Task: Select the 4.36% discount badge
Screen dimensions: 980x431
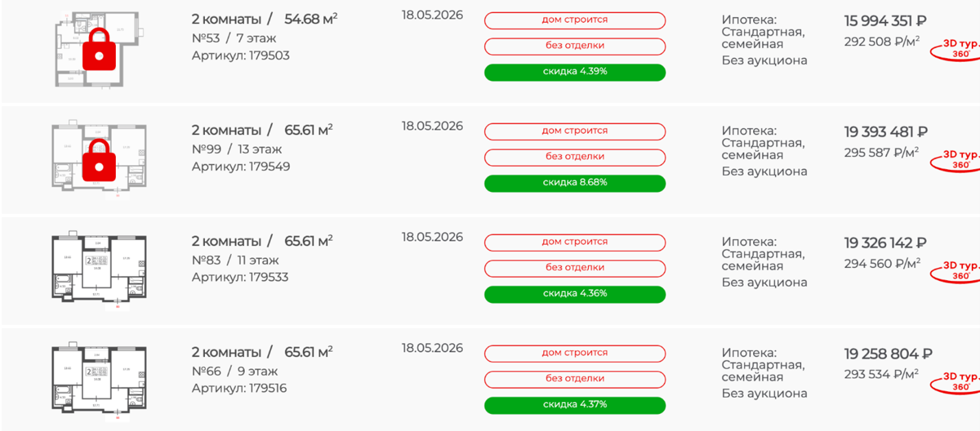Action: (575, 294)
